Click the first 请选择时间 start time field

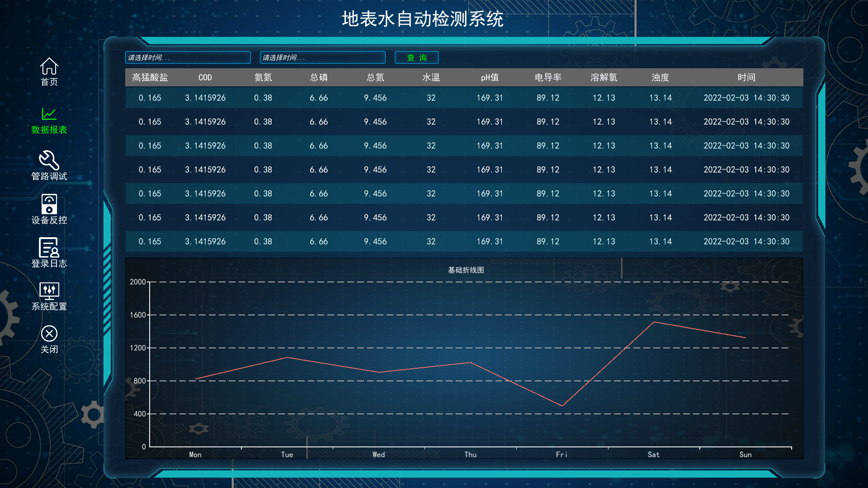tap(188, 57)
